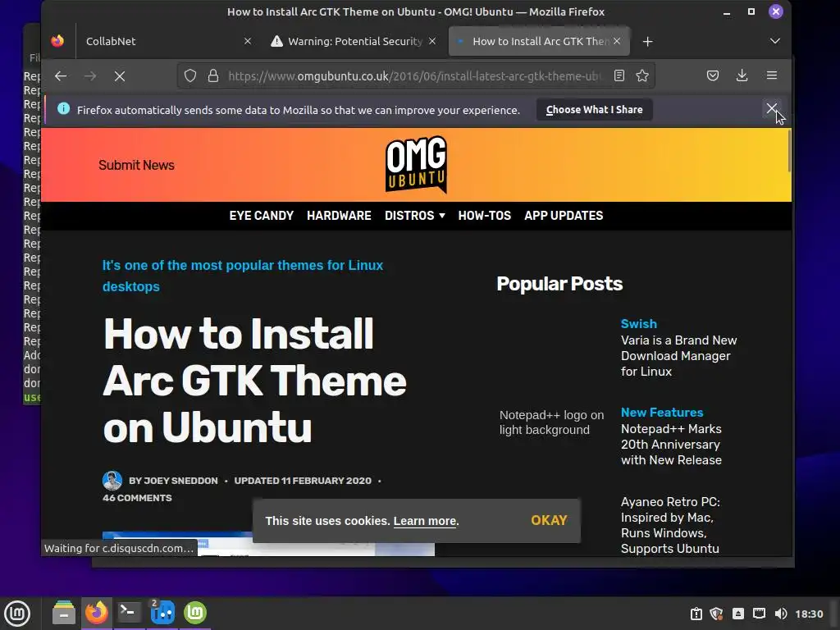The image size is (840, 630).
Task: Open the file manager in taskbar
Action: coord(64,613)
